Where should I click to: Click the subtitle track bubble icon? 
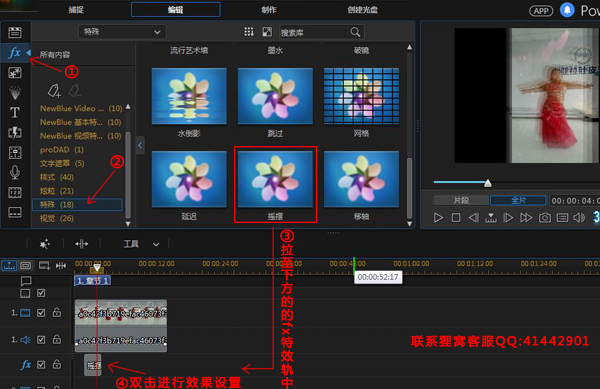26,281
